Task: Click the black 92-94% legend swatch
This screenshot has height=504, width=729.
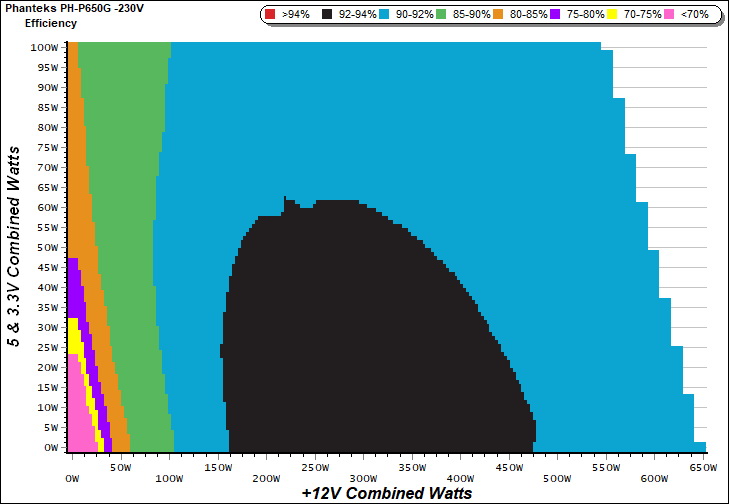Action: [329, 15]
